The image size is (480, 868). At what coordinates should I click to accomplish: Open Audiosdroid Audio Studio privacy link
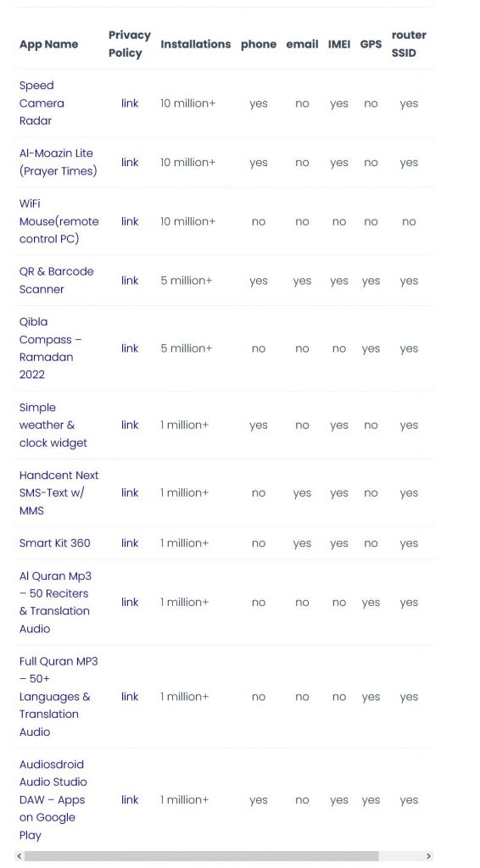tap(130, 799)
